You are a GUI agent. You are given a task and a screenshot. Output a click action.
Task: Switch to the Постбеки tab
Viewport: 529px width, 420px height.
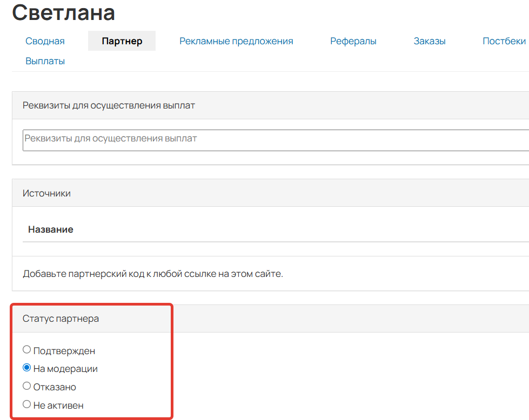[x=504, y=40]
